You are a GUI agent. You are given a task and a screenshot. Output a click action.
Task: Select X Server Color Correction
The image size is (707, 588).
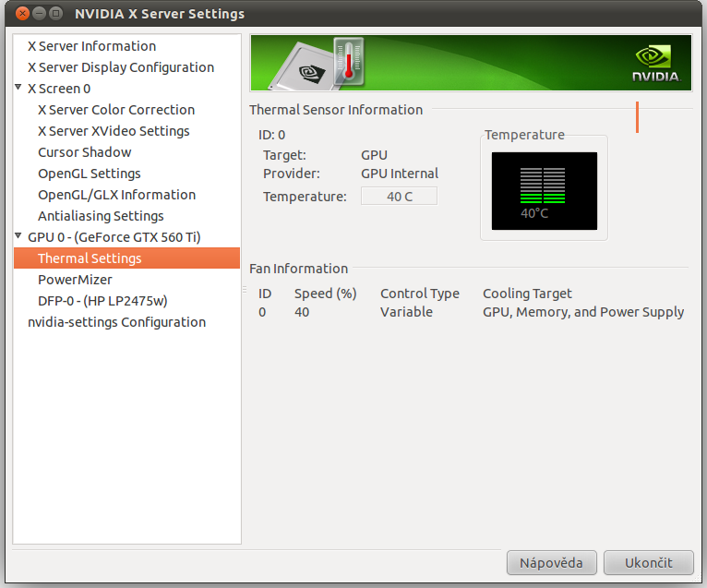pos(115,110)
